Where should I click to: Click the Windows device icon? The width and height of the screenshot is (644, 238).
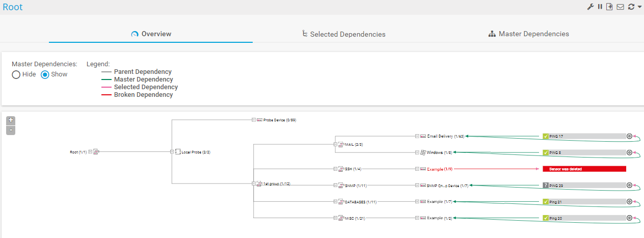tap(423, 152)
